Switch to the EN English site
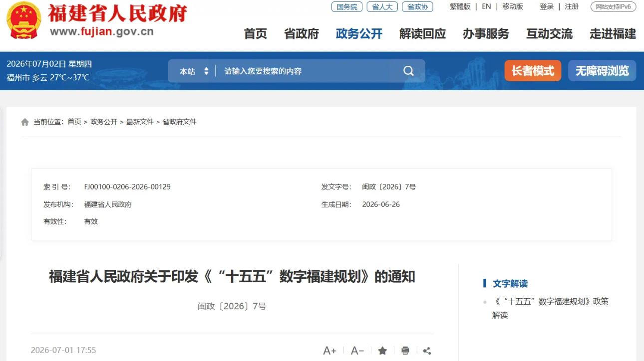 point(486,6)
